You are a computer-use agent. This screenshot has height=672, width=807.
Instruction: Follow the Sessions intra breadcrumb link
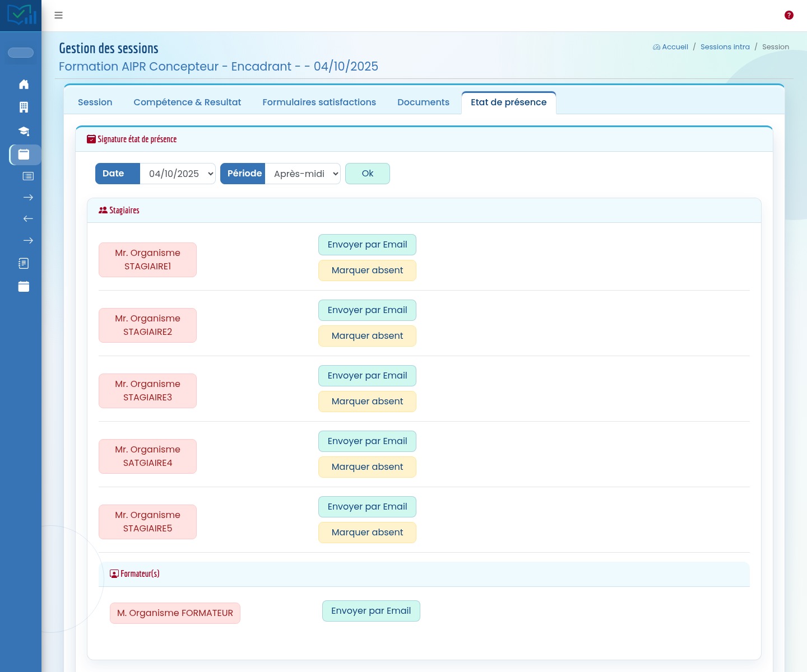[725, 47]
